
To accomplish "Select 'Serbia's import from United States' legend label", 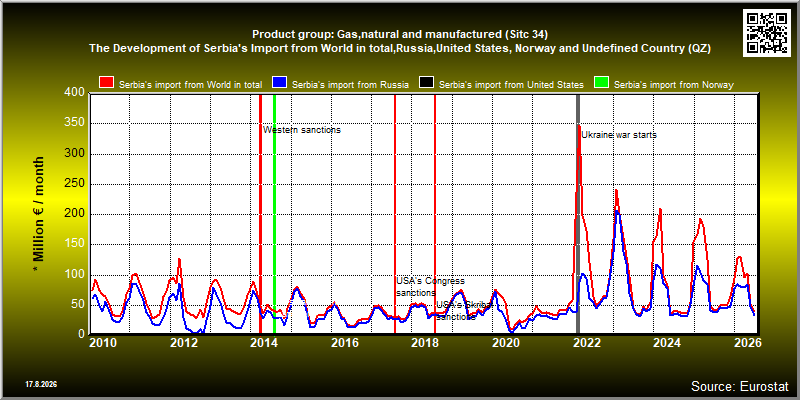I will (x=511, y=85).
